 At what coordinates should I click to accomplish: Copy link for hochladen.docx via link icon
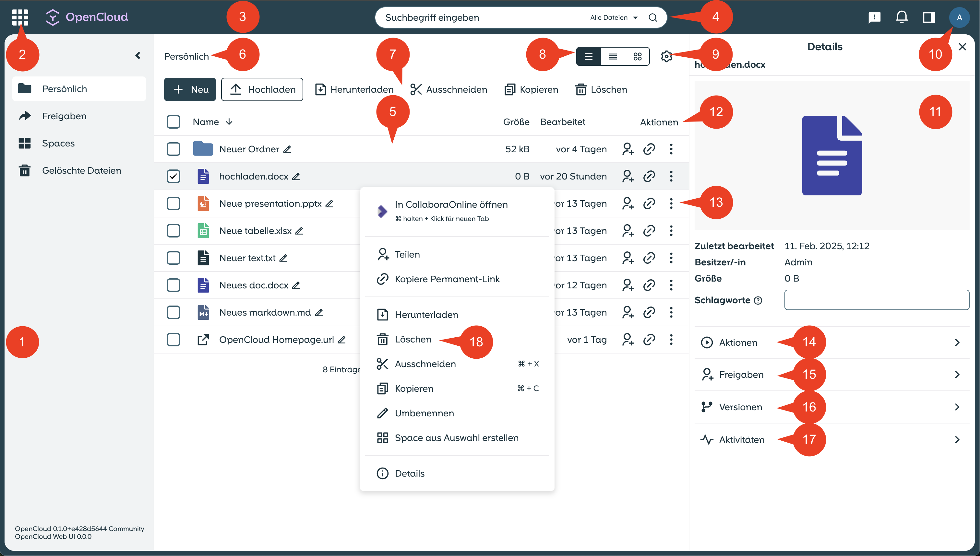[x=649, y=176]
